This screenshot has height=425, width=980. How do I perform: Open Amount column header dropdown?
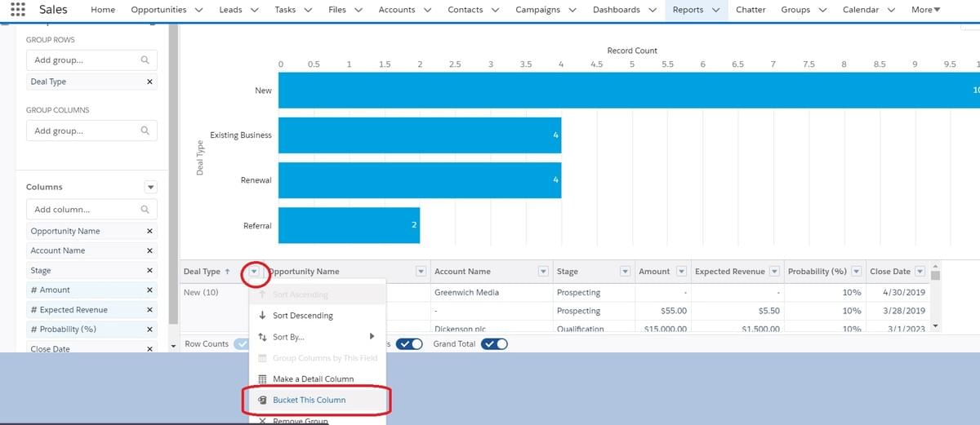pyautogui.click(x=680, y=272)
